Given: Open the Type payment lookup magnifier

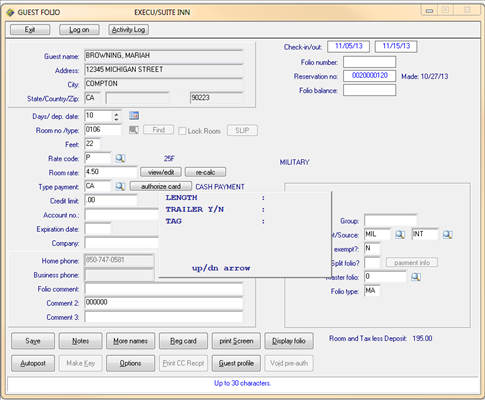Looking at the screenshot, I should pyautogui.click(x=120, y=186).
